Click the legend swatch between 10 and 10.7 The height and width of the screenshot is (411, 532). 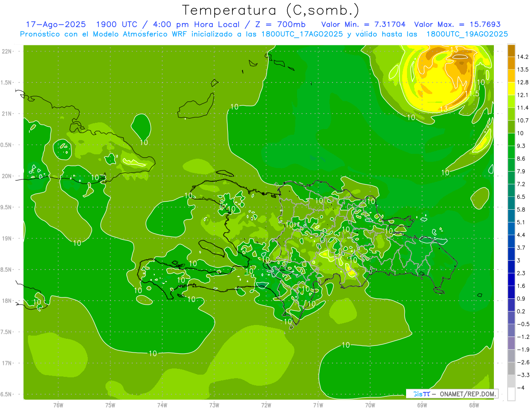(511, 127)
